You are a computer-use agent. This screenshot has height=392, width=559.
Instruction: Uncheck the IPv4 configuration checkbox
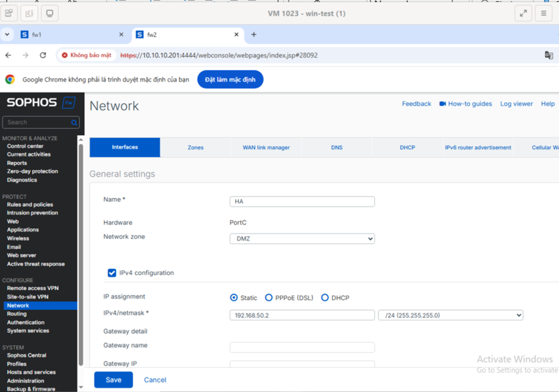click(112, 273)
